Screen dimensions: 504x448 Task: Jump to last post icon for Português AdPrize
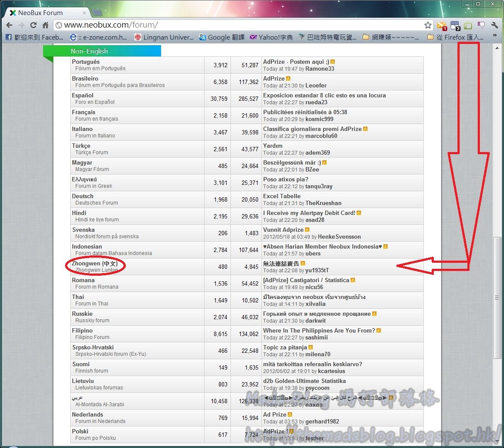click(x=333, y=62)
